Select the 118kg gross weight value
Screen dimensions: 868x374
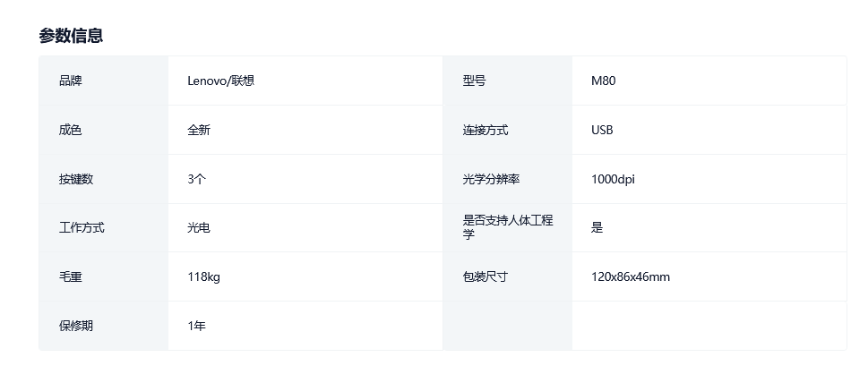coord(204,276)
